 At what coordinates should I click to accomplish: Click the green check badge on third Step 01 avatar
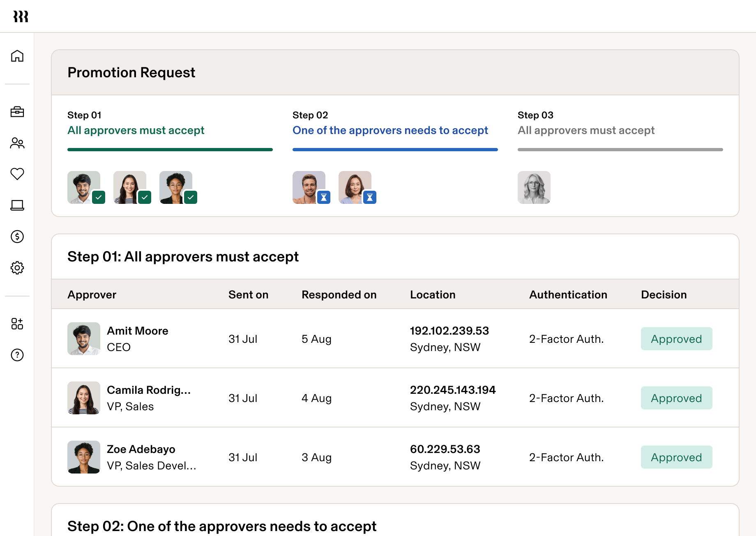click(191, 197)
